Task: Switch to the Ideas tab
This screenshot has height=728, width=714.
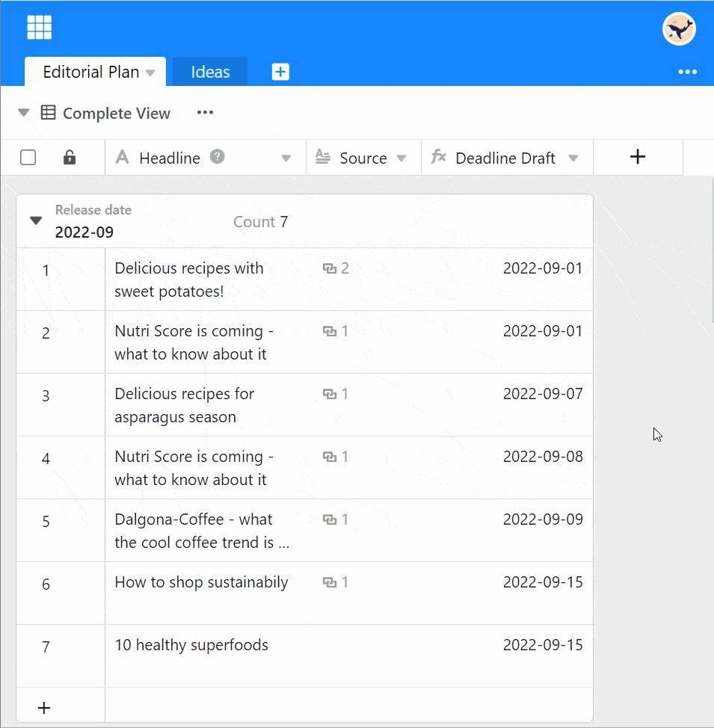Action: (210, 72)
